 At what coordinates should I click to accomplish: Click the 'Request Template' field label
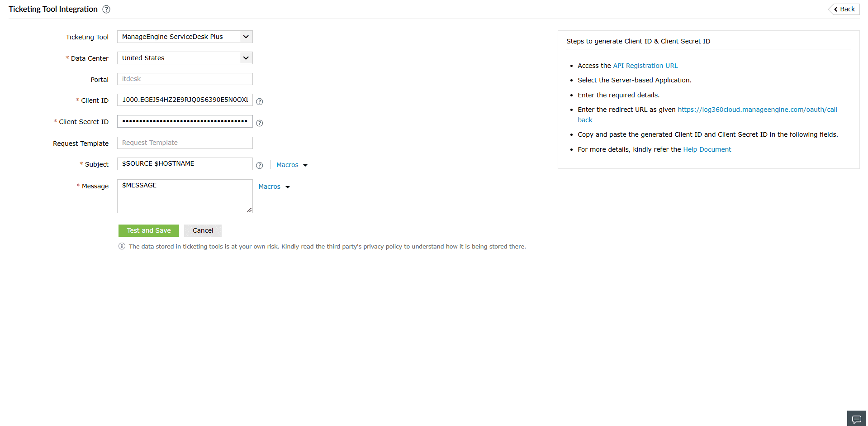[x=81, y=144]
